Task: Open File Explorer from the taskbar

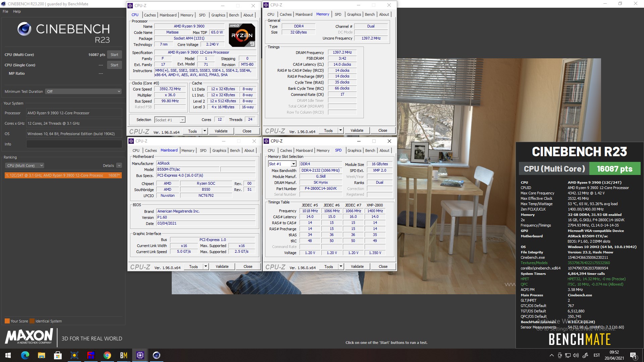Action: coord(41,355)
